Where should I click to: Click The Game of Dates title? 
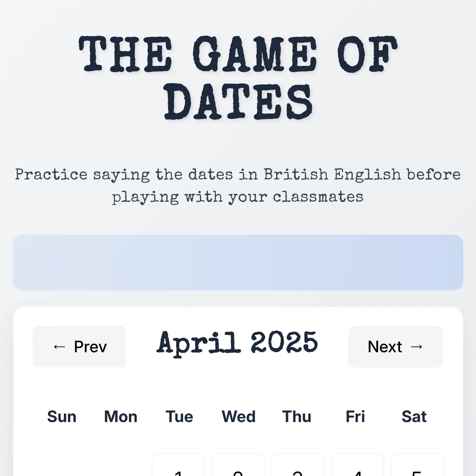(238, 78)
